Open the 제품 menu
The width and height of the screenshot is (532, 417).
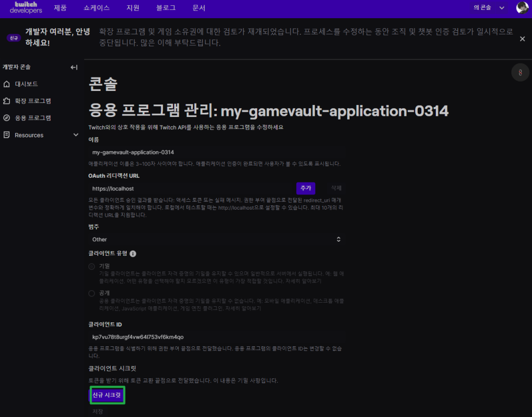coord(60,8)
